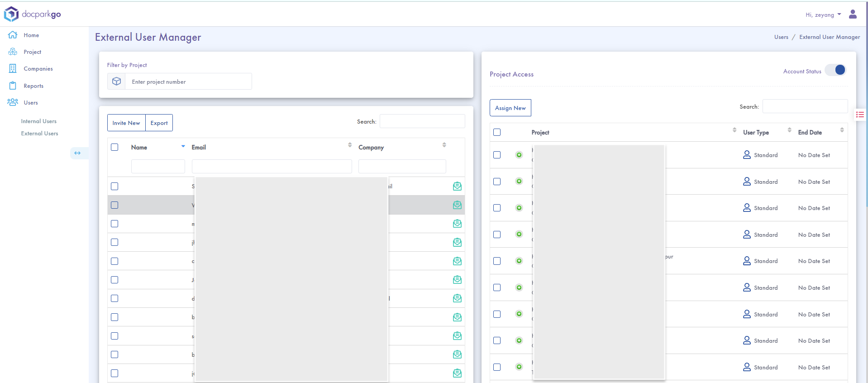Click the Users breadcrumb link

781,37
